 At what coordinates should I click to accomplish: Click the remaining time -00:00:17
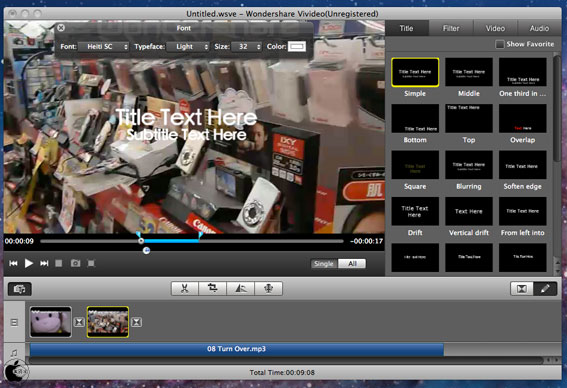366,241
